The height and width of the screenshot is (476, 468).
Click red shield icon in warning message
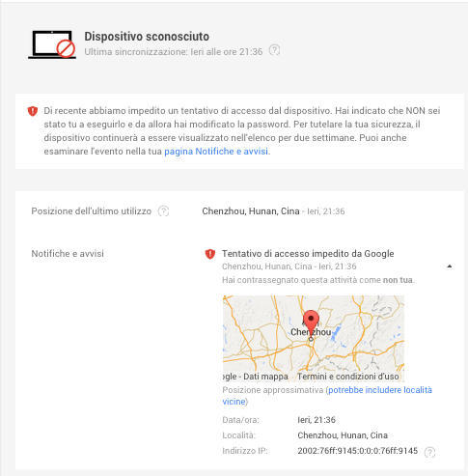pos(33,111)
